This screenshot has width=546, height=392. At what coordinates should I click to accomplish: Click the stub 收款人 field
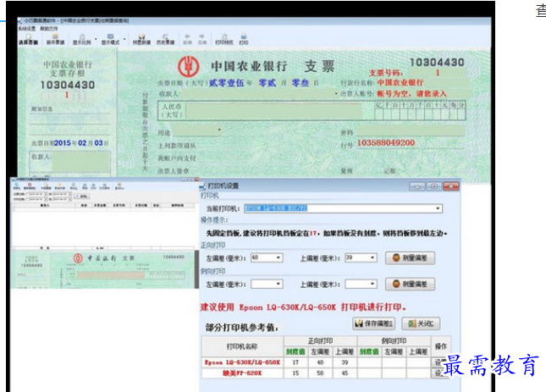81,162
